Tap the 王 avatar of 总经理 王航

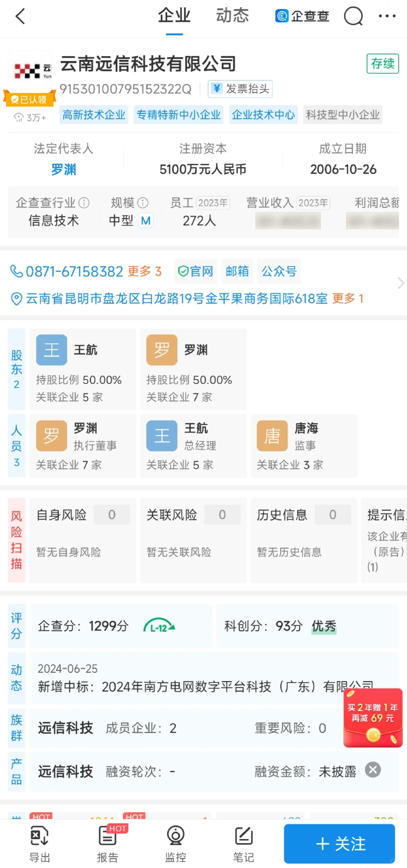[x=162, y=436]
